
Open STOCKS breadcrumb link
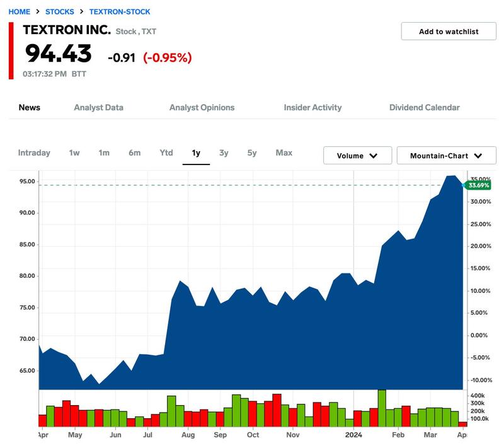click(x=59, y=12)
